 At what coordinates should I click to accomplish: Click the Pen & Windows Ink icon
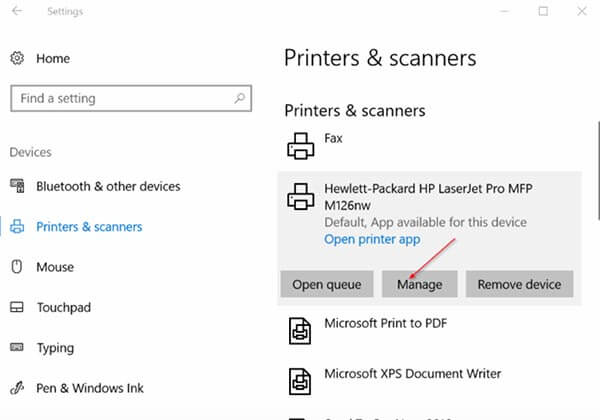[17, 387]
